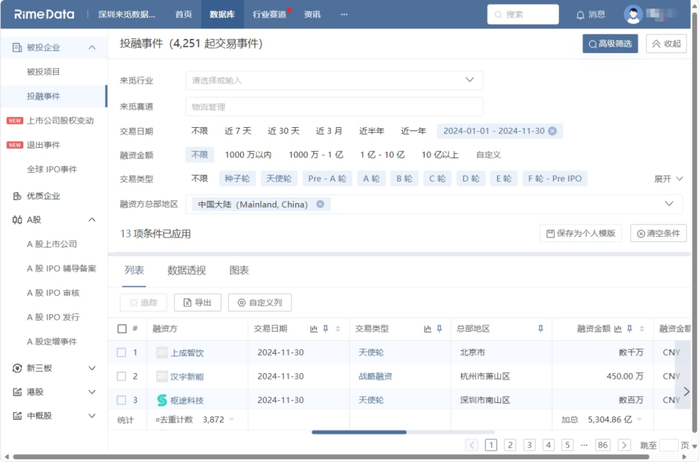Viewport: 700px width, 462px height.
Task: Expand the 新三板 sidebar section
Action: click(92, 368)
